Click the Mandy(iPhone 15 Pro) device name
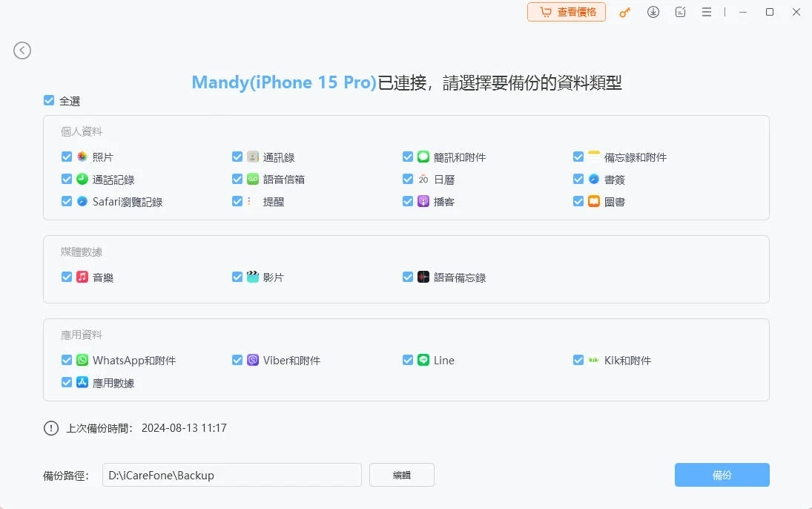This screenshot has height=509, width=812. click(284, 82)
